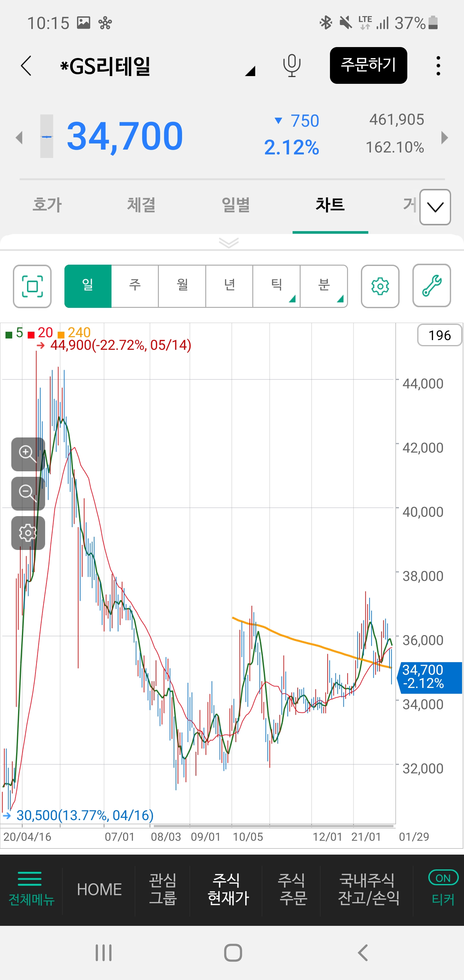The image size is (464, 980).
Task: Tap the chart horizontal scroll bar
Action: pos(274,826)
